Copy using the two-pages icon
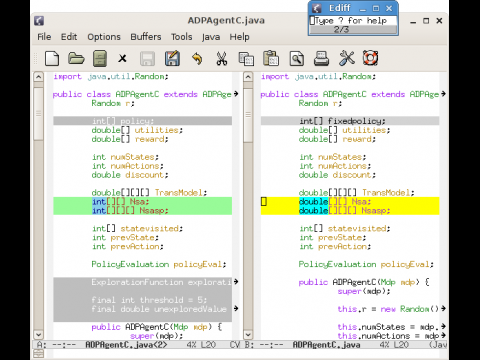This screenshot has width=480, height=360. click(x=246, y=59)
